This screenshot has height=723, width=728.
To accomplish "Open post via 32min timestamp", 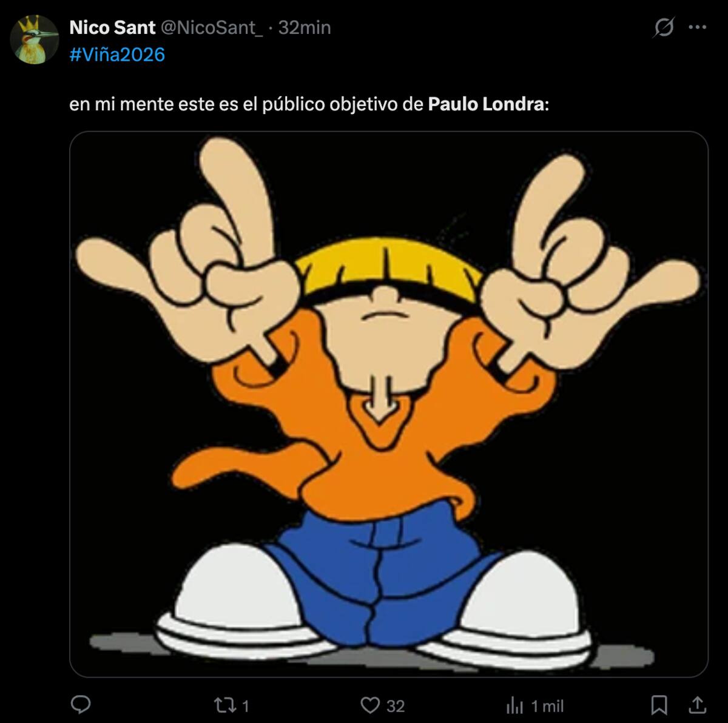I will pos(305,27).
